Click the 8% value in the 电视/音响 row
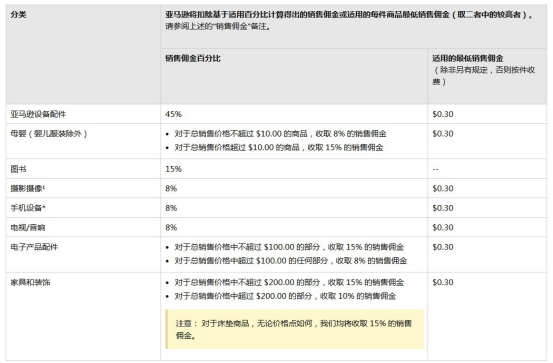 pyautogui.click(x=171, y=228)
